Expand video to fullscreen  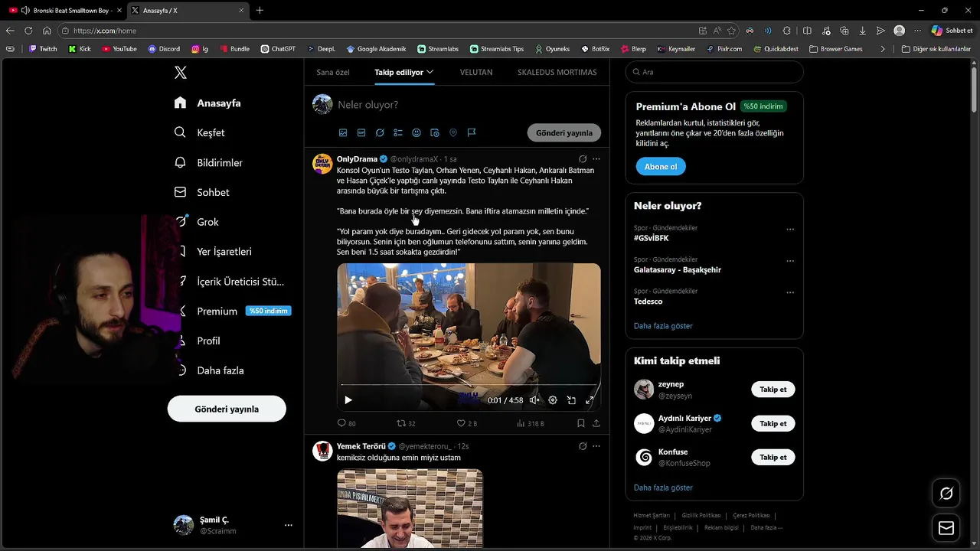point(590,400)
